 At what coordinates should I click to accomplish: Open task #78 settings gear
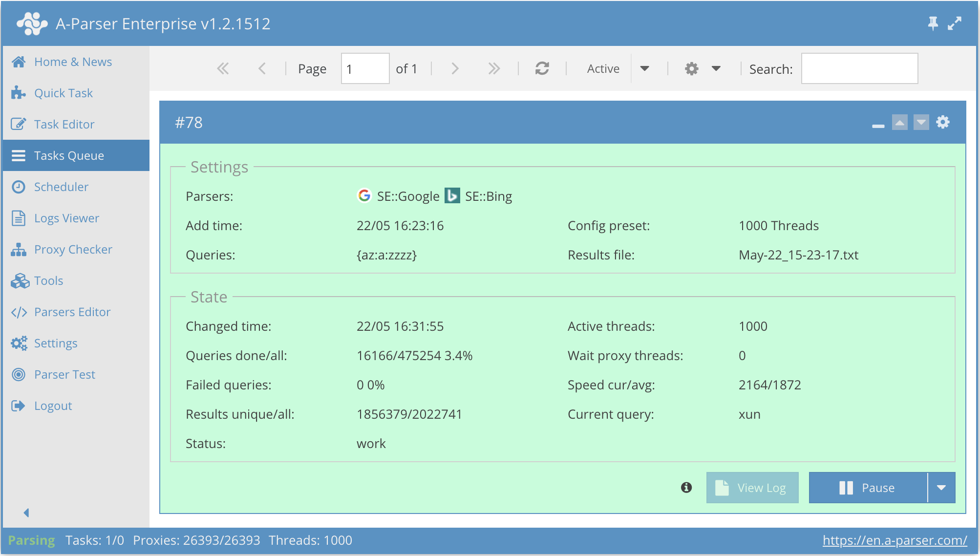[x=943, y=122]
